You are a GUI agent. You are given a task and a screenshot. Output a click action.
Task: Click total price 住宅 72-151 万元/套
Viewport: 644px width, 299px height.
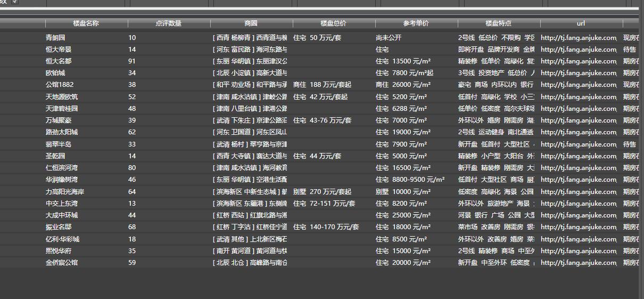click(324, 204)
